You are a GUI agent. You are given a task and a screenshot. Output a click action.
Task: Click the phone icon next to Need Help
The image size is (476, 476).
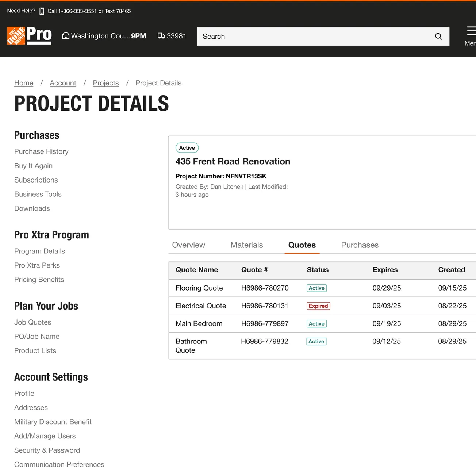pos(41,11)
